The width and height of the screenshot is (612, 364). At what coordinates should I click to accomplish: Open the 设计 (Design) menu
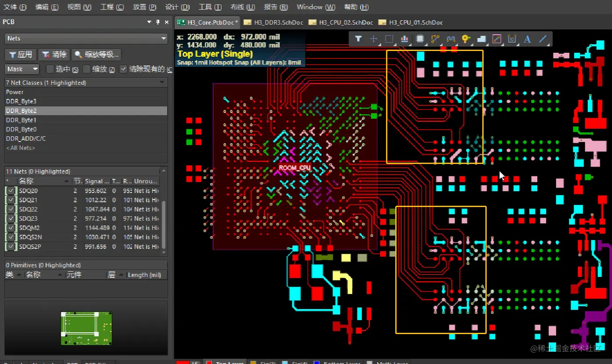[x=177, y=7]
